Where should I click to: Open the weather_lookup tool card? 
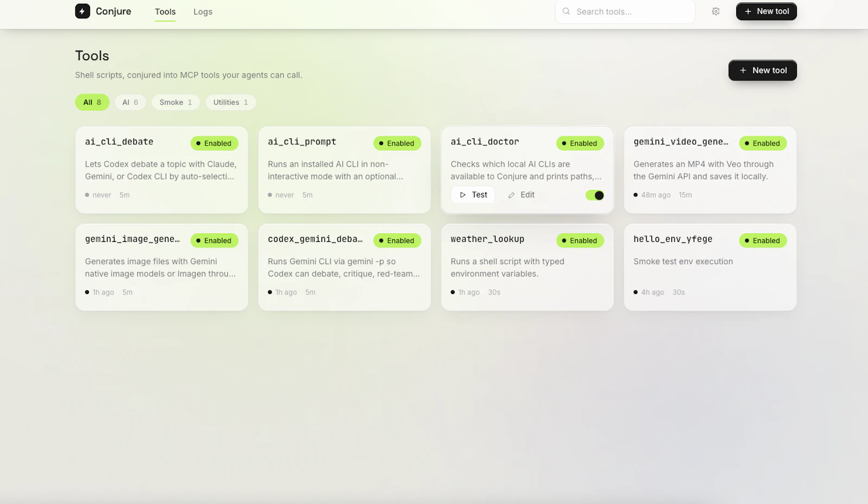point(527,267)
